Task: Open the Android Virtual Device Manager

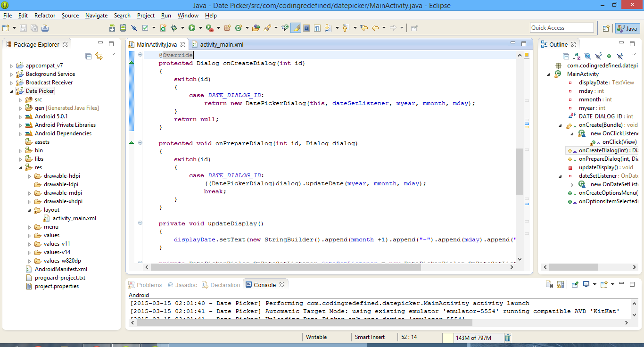Action: tap(122, 27)
